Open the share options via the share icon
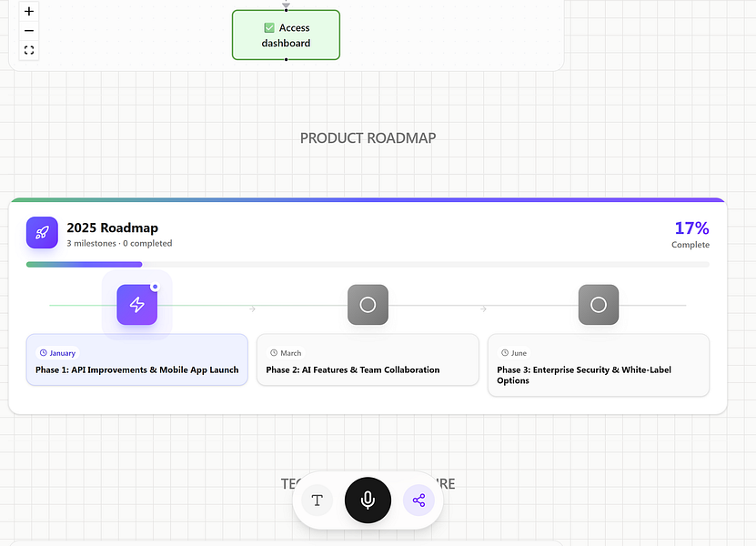The image size is (756, 546). 418,500
